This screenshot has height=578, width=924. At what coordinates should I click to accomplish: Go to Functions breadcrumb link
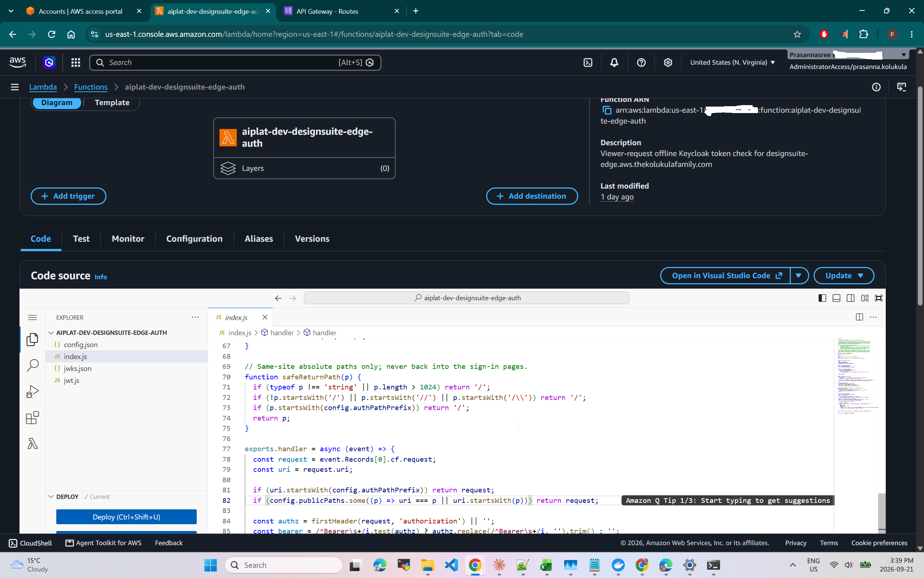[91, 87]
